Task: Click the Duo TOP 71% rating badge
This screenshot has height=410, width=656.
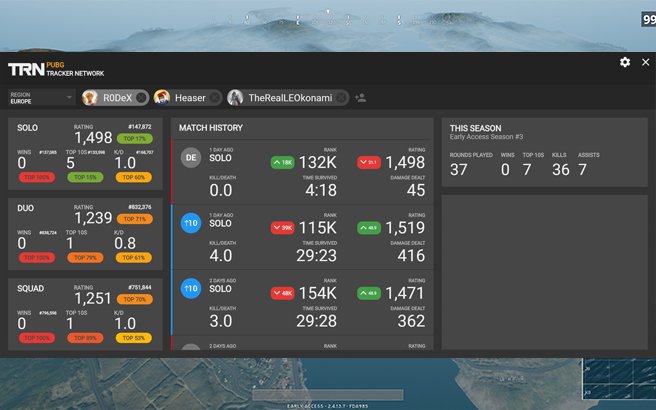Action: tap(135, 219)
